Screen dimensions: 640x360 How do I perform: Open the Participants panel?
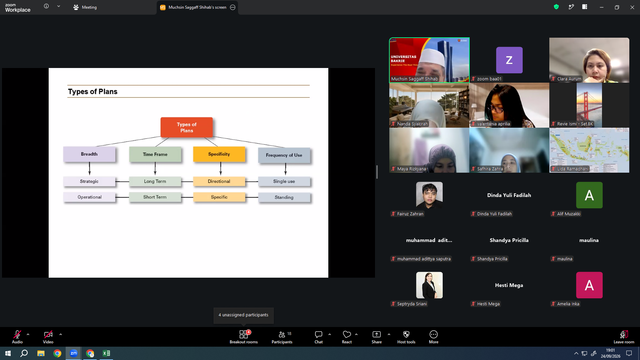pyautogui.click(x=282, y=337)
